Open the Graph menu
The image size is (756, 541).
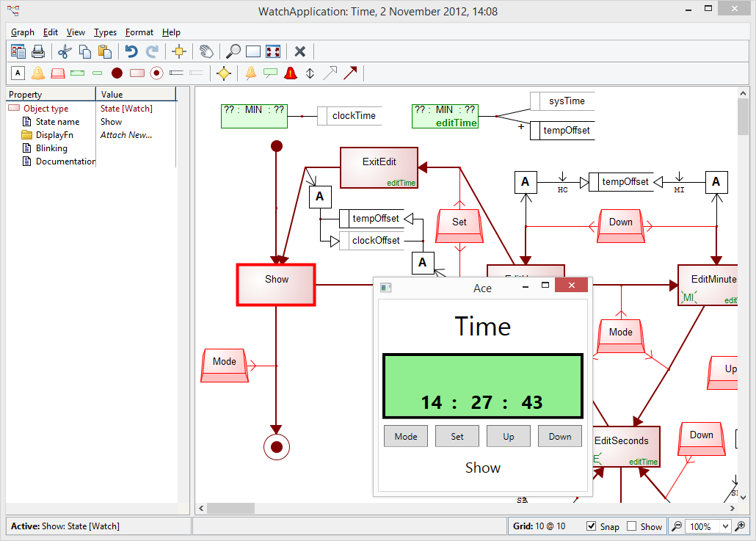23,32
